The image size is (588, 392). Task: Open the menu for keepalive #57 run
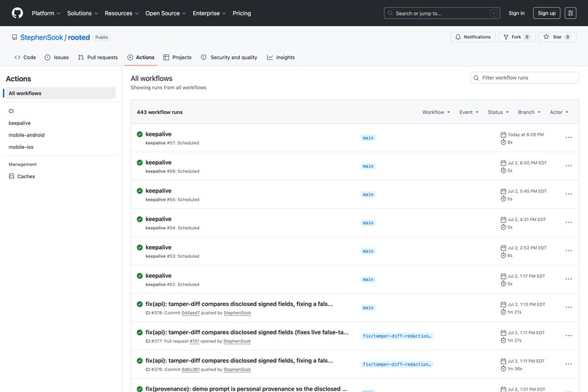pyautogui.click(x=568, y=137)
